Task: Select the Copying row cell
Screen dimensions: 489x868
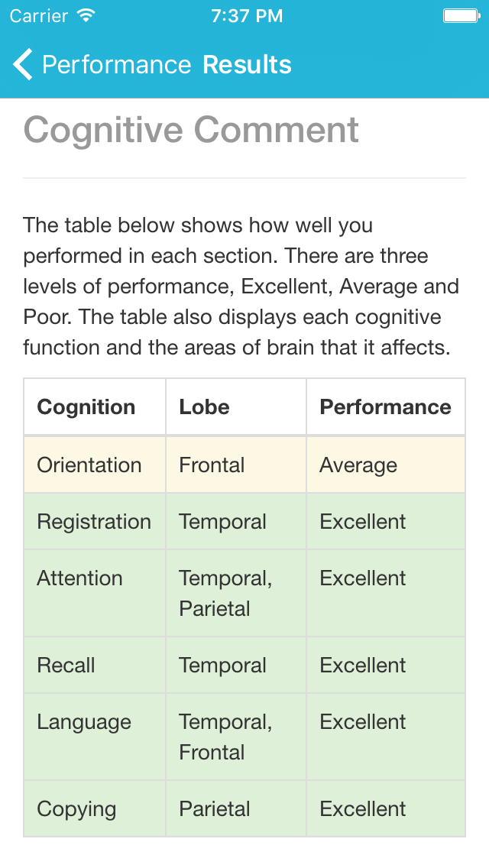Action: (x=76, y=809)
